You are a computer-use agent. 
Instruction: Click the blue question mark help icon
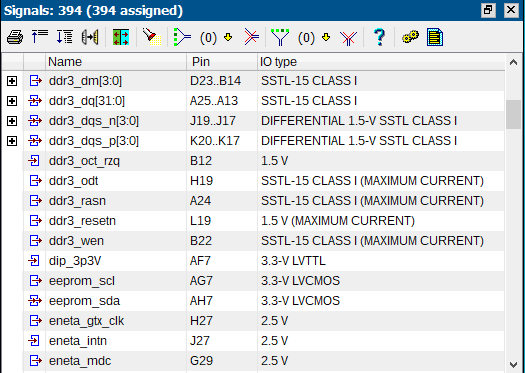379,37
